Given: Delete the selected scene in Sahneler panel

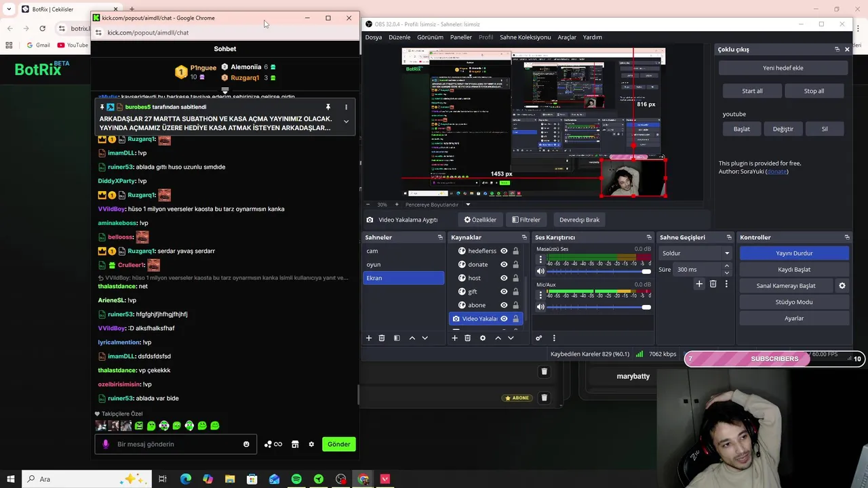Looking at the screenshot, I should [382, 338].
